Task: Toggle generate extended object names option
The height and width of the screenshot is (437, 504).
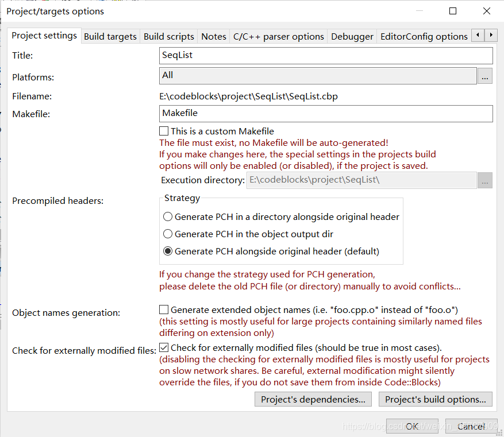Action: (164, 310)
